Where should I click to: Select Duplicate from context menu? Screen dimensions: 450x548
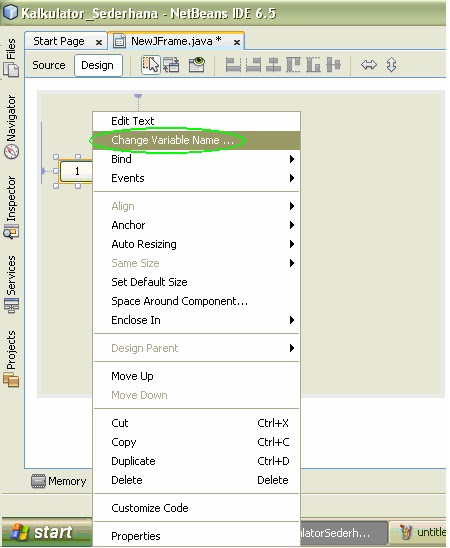(x=196, y=461)
